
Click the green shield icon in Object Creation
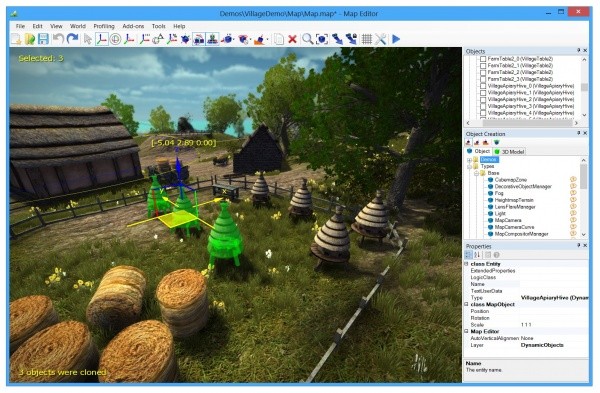click(497, 143)
